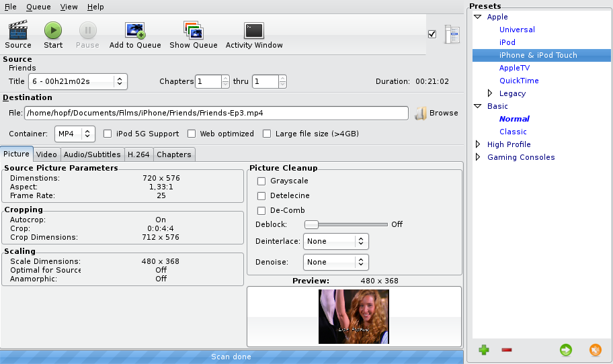Image resolution: width=613 pixels, height=364 pixels.
Task: Start encoding with the green Start button
Action: pos(53,30)
